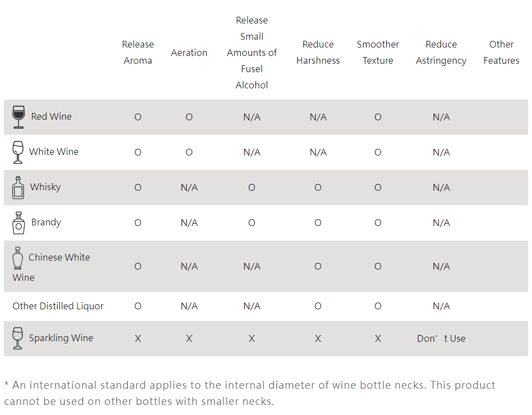Click the Chinese white wine bottle icon
Viewport: 532px width, 415px height.
coord(18,258)
